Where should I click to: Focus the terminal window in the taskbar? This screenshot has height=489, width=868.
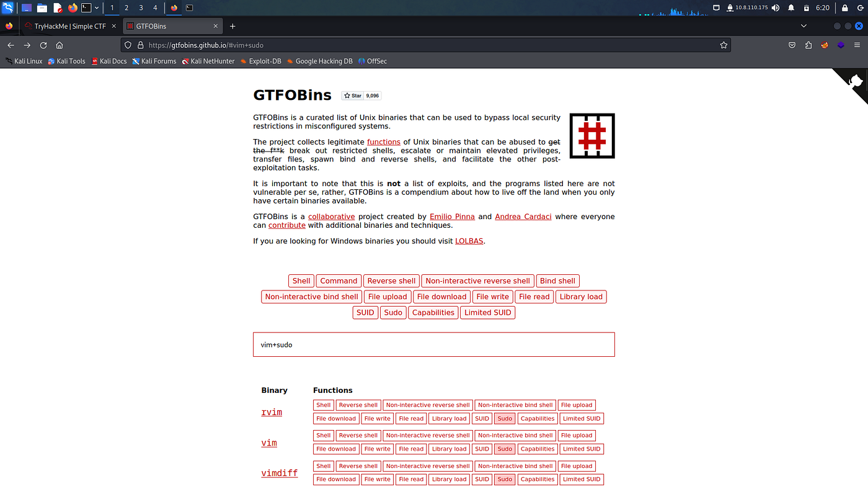tap(189, 8)
